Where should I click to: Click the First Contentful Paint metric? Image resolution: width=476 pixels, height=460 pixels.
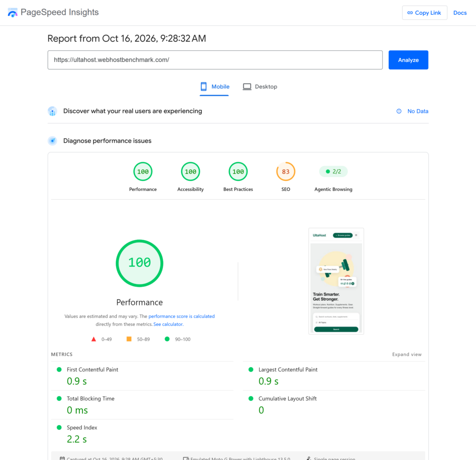(142, 376)
